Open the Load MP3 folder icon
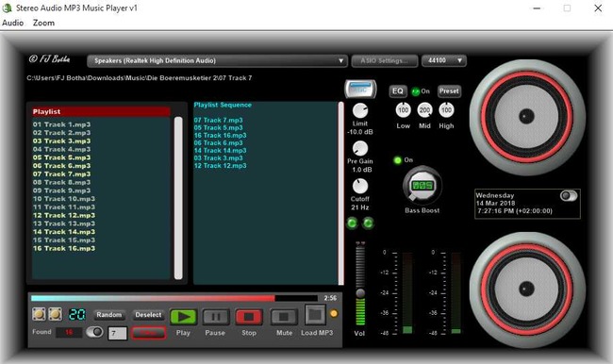The image size is (613, 364). point(315,315)
